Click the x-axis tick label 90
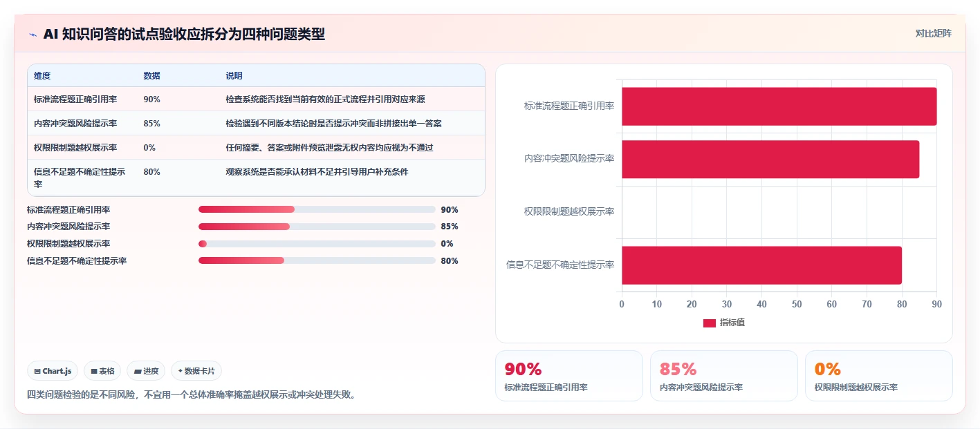 pos(936,304)
